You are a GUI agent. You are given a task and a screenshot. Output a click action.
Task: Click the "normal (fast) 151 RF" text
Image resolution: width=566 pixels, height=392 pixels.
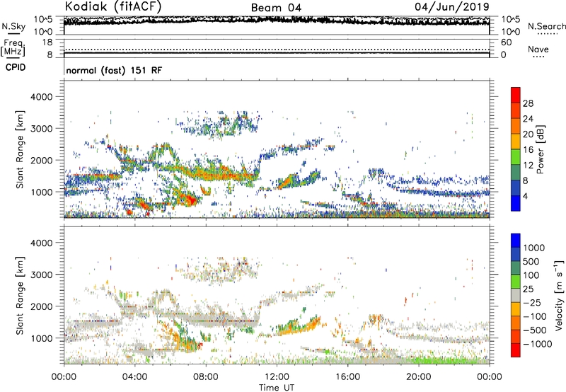(x=114, y=70)
